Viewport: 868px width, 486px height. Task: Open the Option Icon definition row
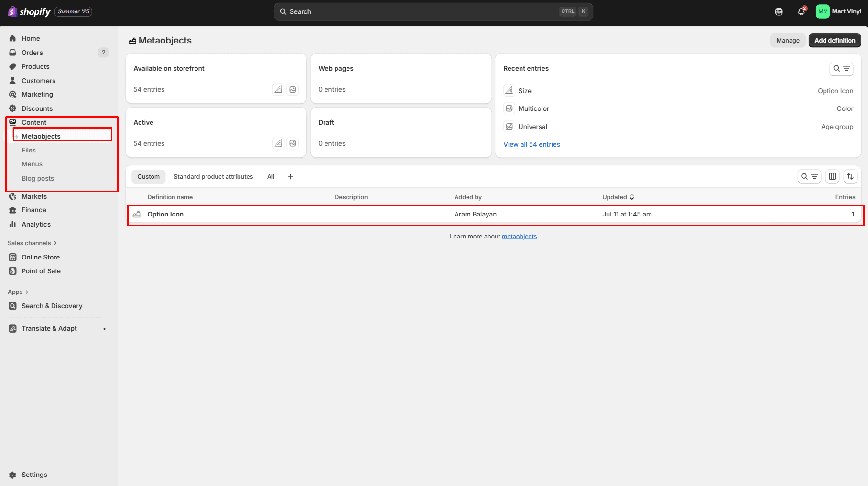(x=165, y=214)
